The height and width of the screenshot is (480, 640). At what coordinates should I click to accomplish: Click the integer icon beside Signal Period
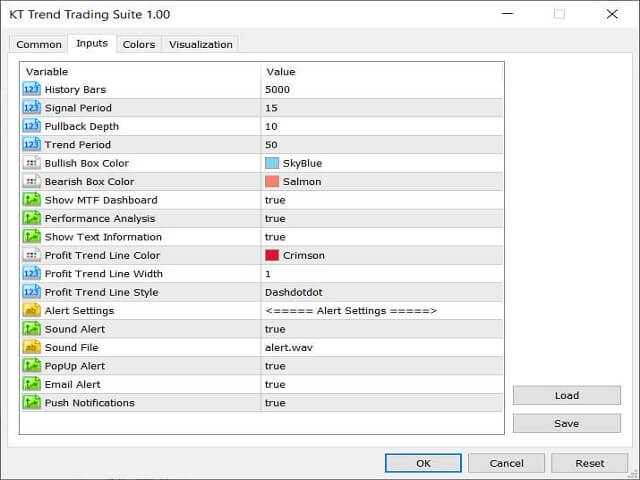coord(31,107)
